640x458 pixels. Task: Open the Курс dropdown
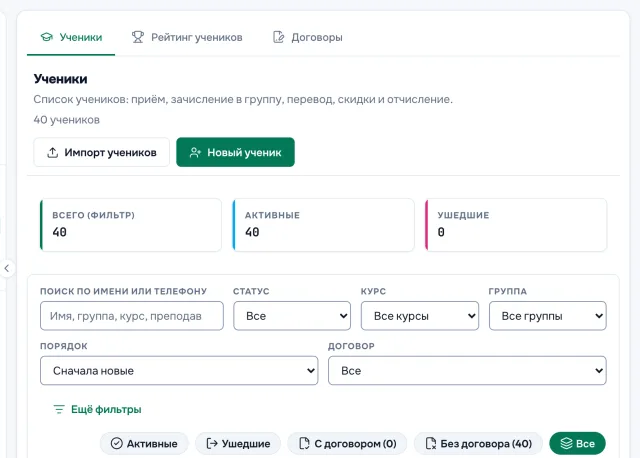[420, 316]
